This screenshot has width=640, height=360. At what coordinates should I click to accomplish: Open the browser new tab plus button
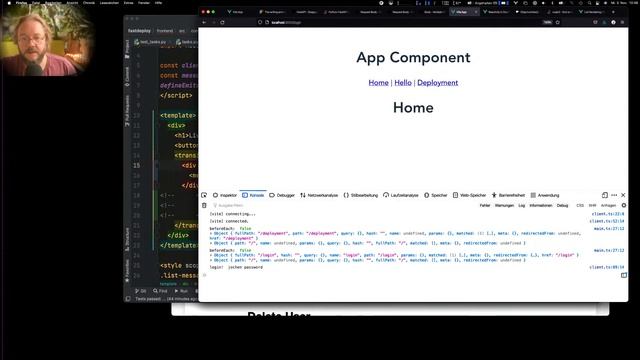click(613, 12)
